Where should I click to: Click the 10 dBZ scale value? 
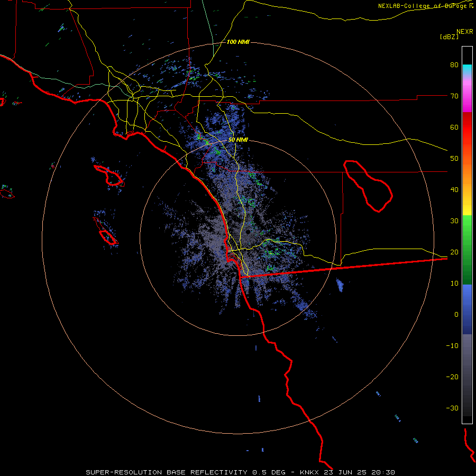[454, 283]
